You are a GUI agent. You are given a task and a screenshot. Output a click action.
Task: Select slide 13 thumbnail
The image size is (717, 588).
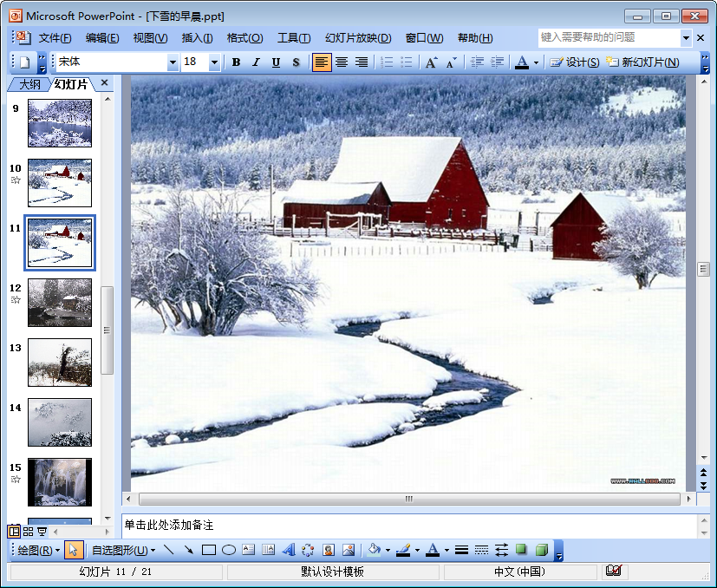[60, 363]
